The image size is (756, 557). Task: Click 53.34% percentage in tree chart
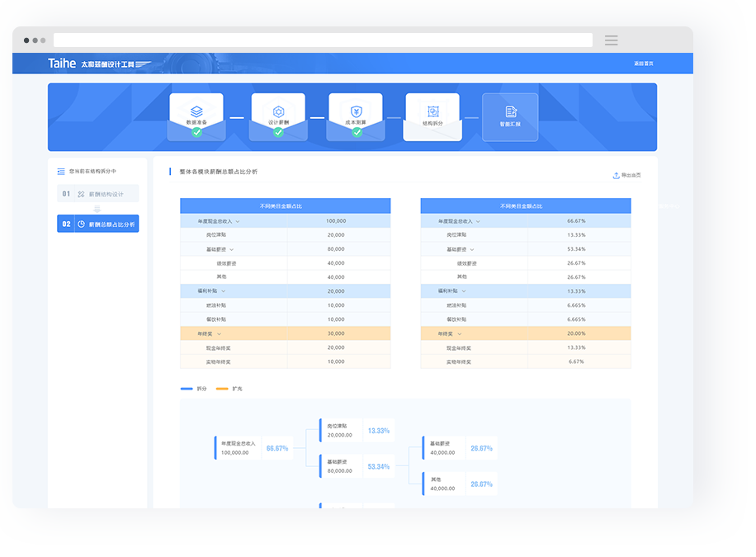[x=379, y=467]
